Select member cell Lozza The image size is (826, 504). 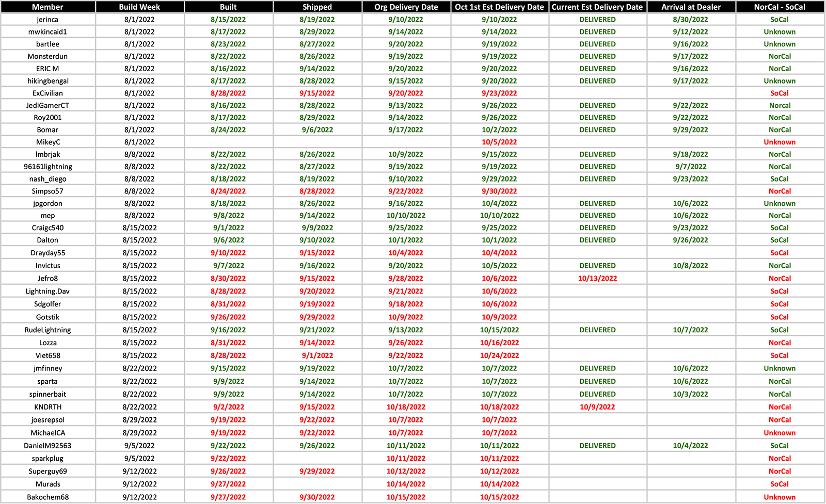point(48,343)
